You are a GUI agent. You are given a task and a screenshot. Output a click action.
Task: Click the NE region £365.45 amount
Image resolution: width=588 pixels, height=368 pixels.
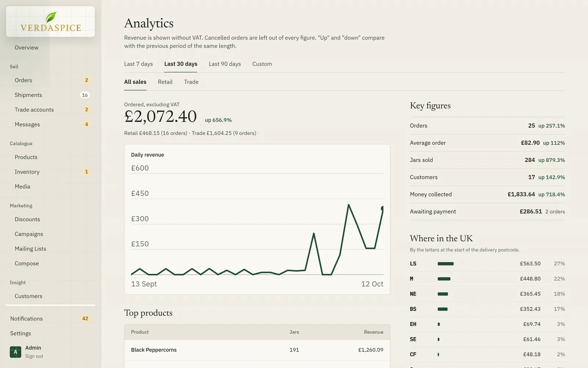(x=530, y=294)
